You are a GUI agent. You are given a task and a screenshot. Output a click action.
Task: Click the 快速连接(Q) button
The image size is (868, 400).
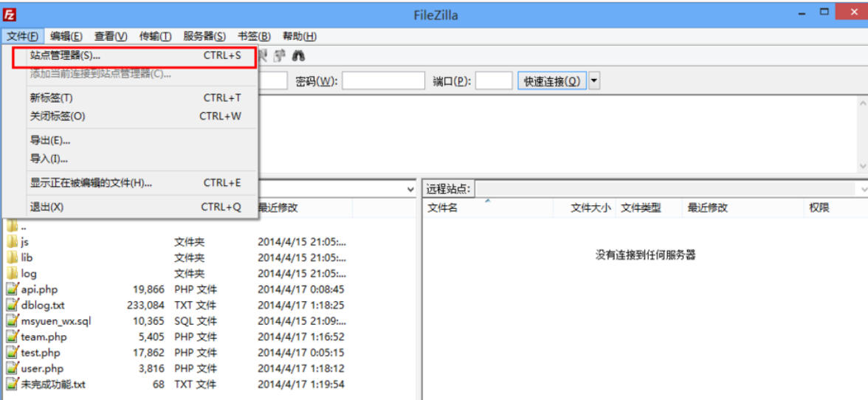pyautogui.click(x=552, y=81)
